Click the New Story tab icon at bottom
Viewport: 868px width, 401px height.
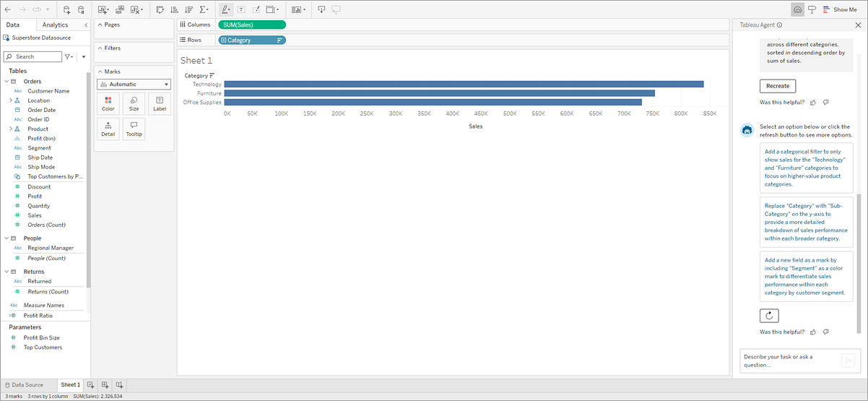click(120, 385)
